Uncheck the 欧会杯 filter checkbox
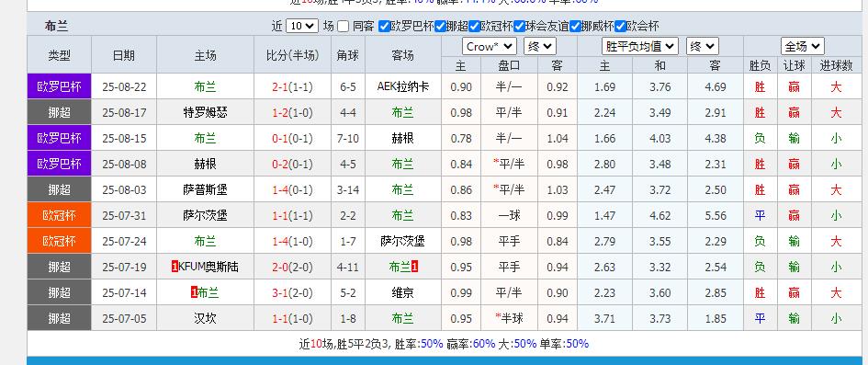 pyautogui.click(x=621, y=26)
